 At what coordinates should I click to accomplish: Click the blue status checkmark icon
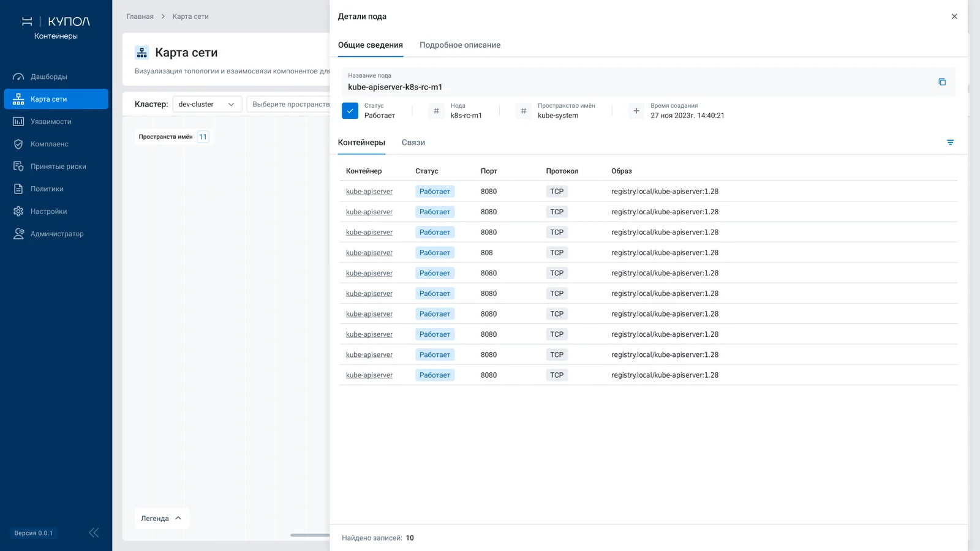350,111
